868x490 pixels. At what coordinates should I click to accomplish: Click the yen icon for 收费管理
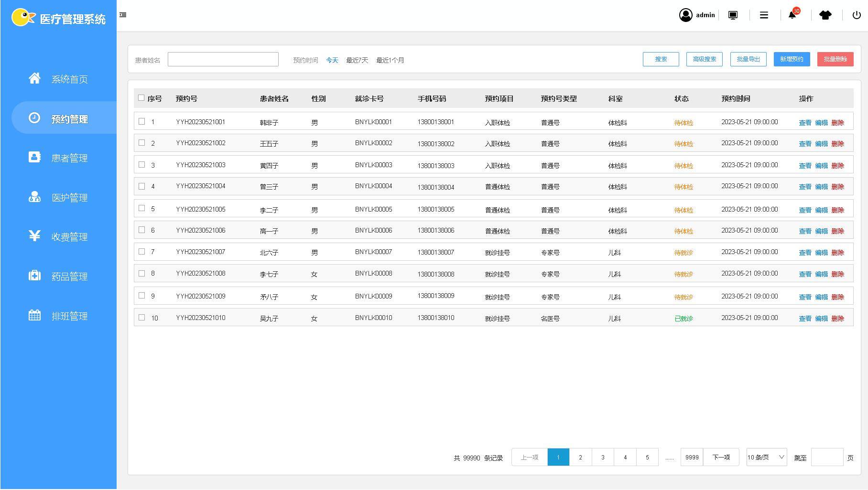tap(34, 236)
